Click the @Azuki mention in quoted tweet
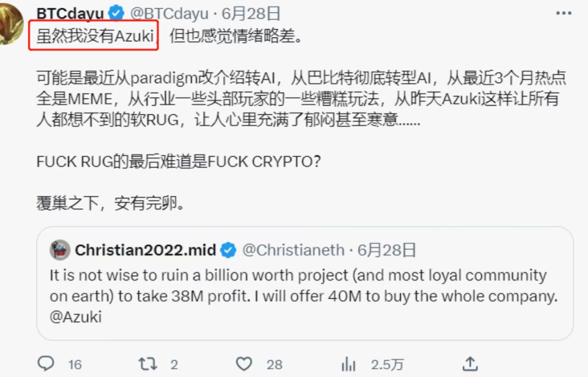Screen dimensions: 588x377 (x=76, y=317)
